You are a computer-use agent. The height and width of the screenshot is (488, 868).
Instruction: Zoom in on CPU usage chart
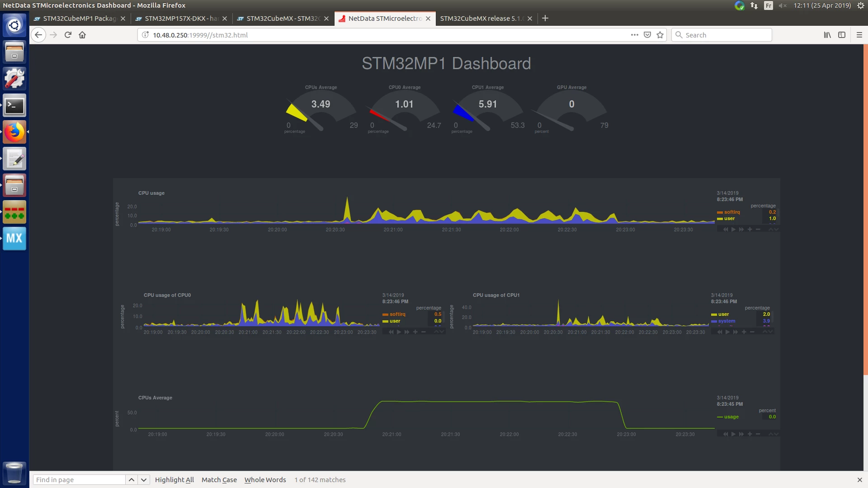(750, 230)
